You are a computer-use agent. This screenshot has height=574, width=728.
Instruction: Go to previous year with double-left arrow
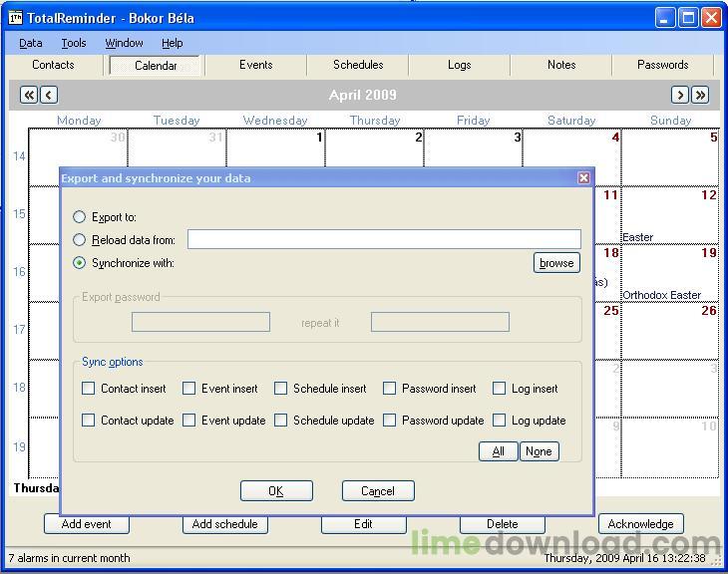point(29,95)
